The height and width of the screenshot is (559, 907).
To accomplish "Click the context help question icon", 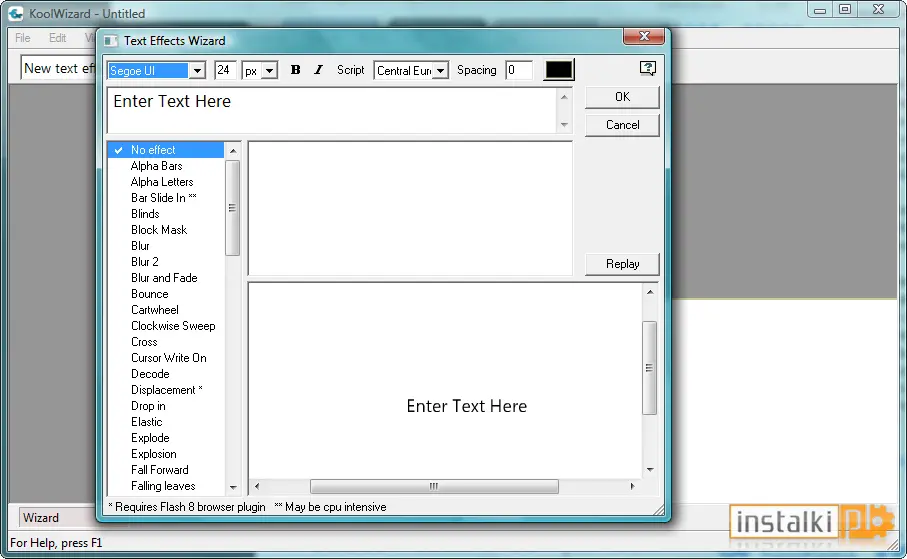I will tap(647, 68).
